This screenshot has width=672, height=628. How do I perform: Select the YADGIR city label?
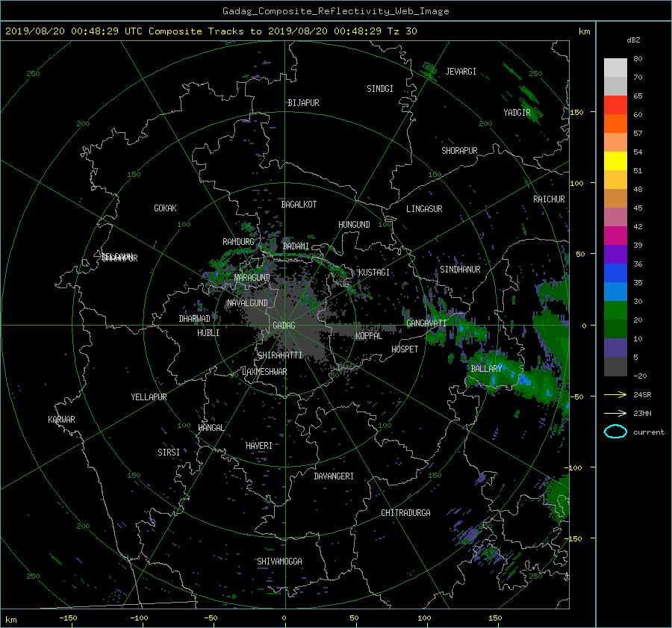click(517, 113)
